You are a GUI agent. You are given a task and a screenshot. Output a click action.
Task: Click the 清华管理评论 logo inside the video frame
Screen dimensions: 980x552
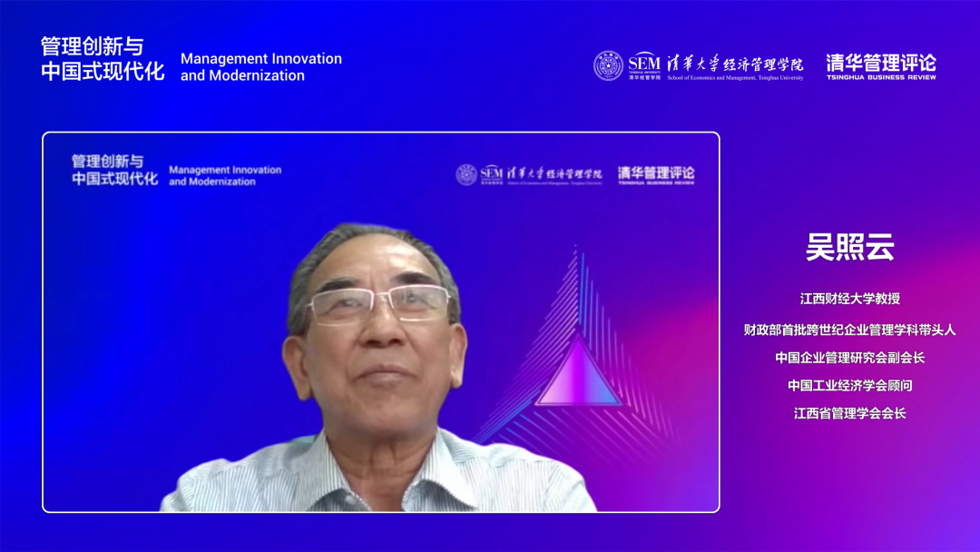coord(656,174)
